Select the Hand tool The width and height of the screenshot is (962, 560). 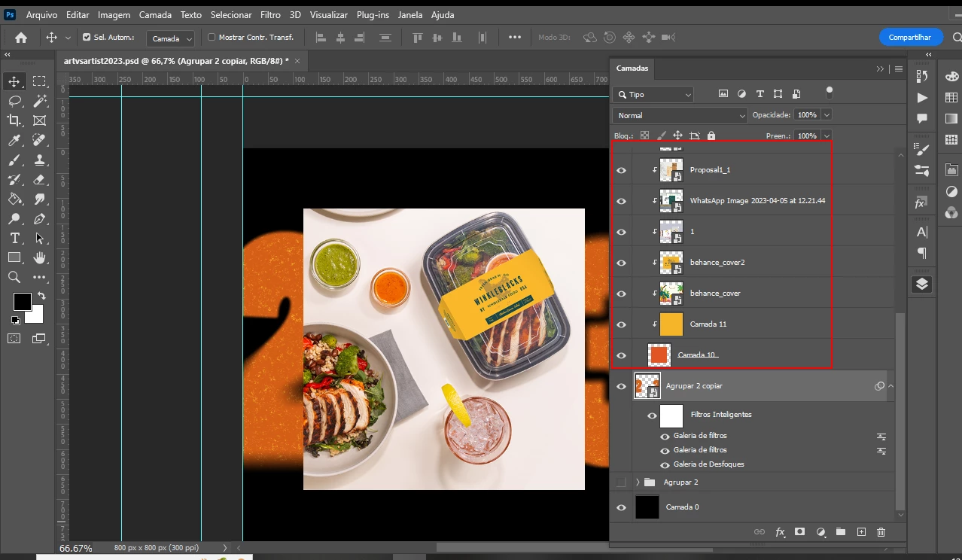click(39, 257)
